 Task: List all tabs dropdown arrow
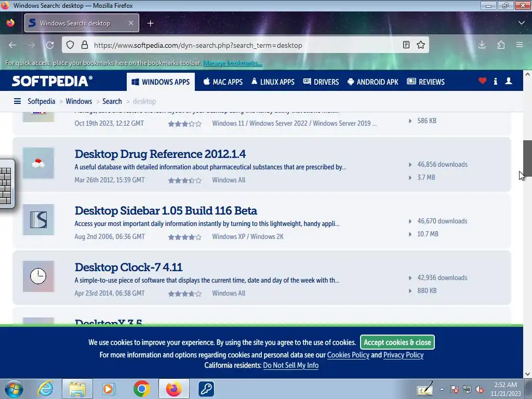(x=522, y=23)
